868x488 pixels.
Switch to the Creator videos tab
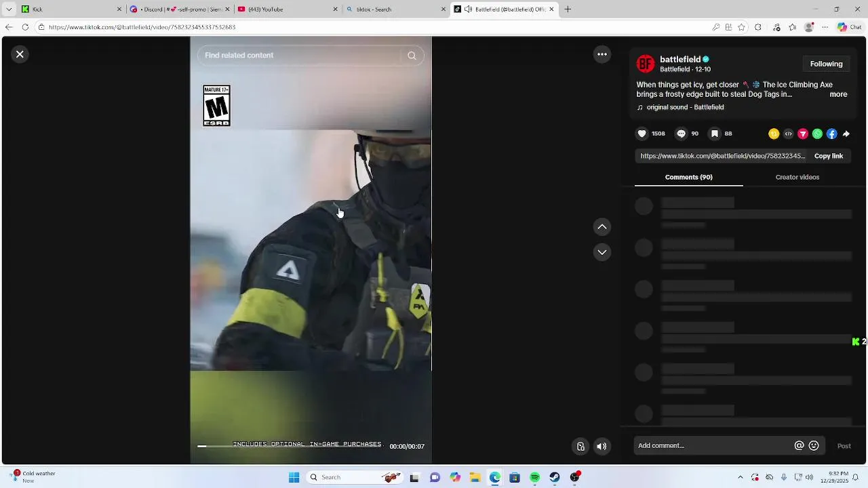(x=797, y=177)
